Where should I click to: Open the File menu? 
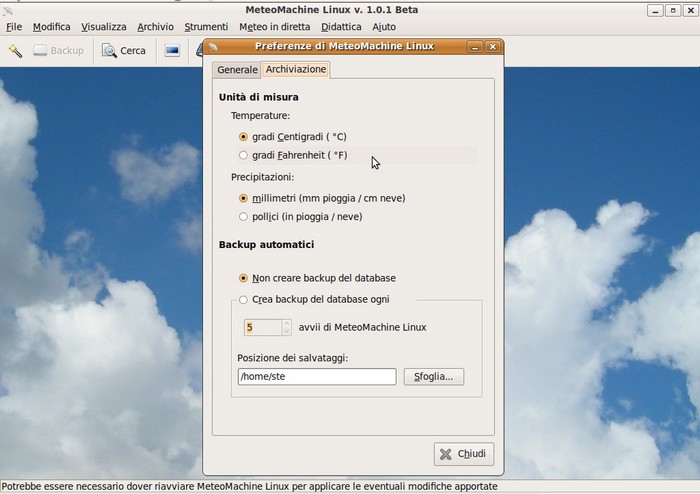[14, 27]
